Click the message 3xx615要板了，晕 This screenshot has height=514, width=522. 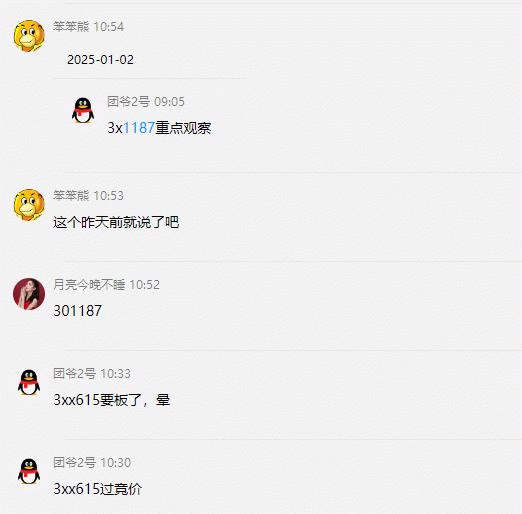click(x=112, y=400)
